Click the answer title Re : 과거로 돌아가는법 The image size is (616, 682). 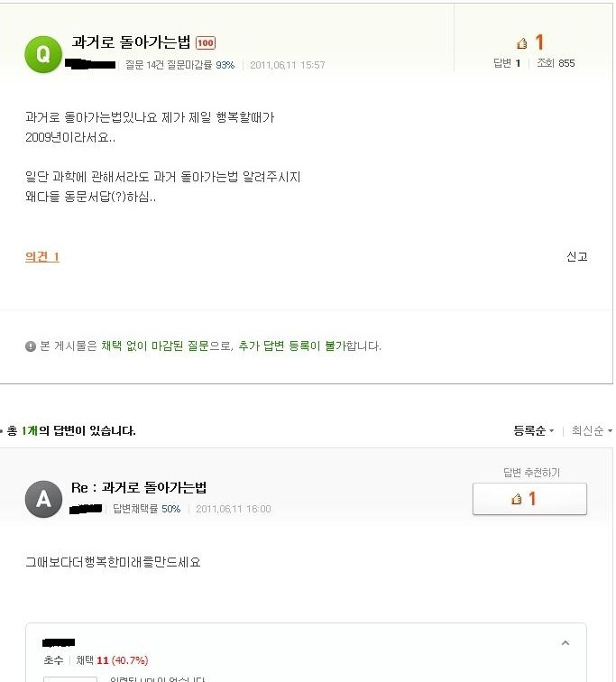pyautogui.click(x=139, y=488)
